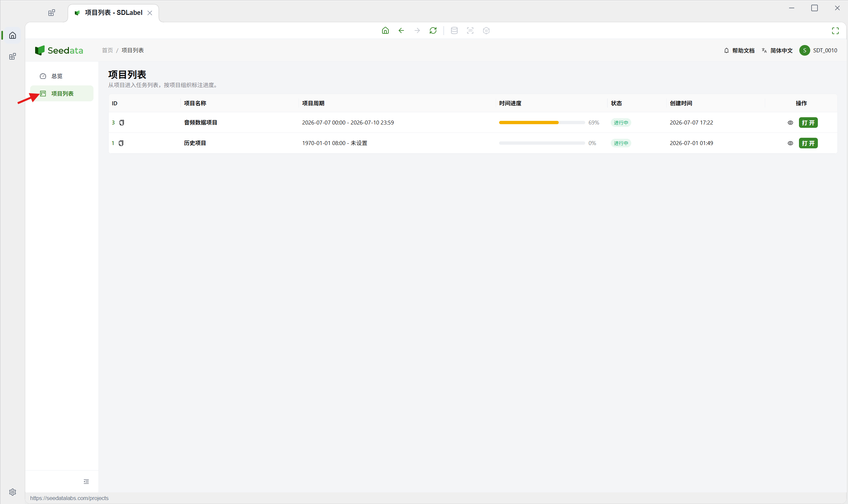Open the 简体中文 language dropdown
Image resolution: width=848 pixels, height=504 pixels.
(777, 51)
